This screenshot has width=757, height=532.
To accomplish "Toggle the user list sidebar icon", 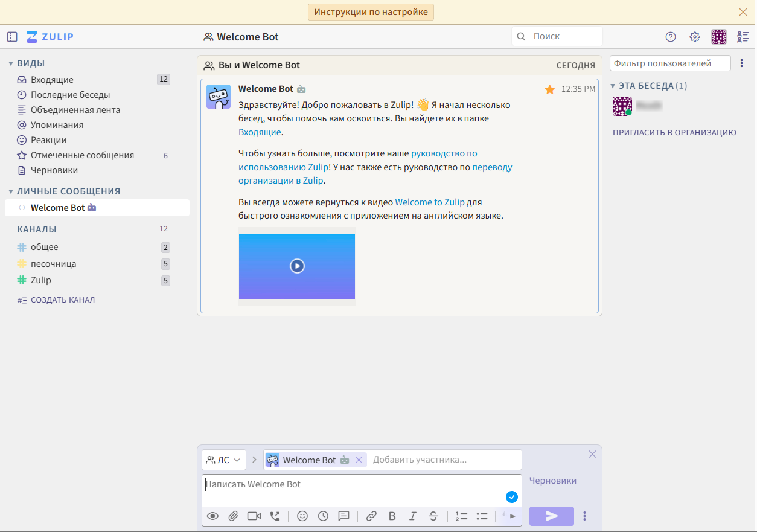I will pos(743,37).
